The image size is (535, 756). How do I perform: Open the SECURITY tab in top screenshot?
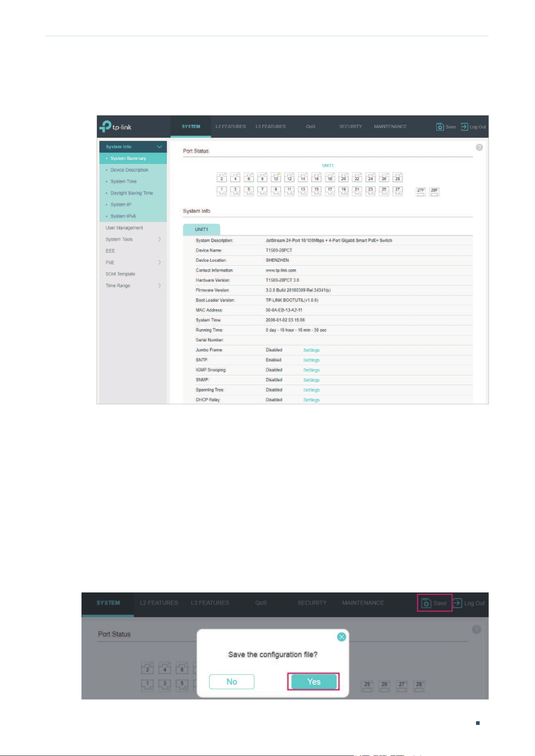click(350, 126)
